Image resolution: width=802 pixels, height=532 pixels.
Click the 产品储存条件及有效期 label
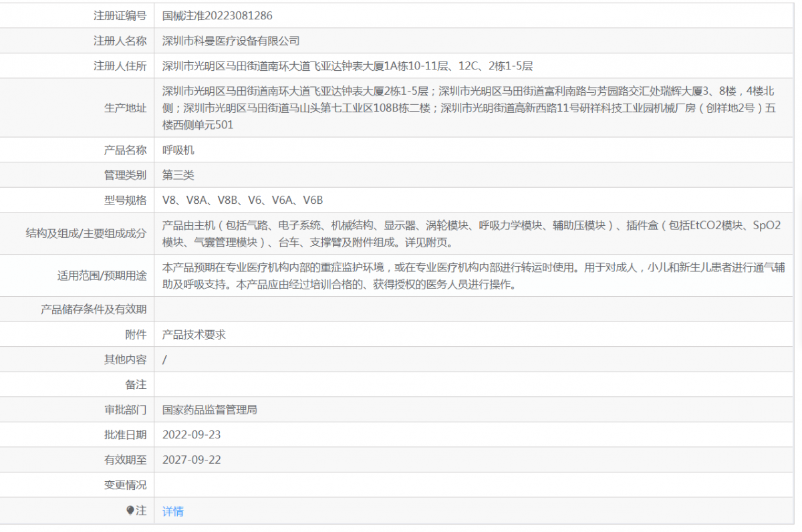(94, 309)
